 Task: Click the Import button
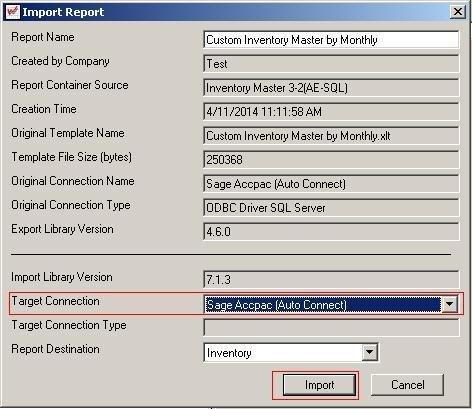click(319, 385)
